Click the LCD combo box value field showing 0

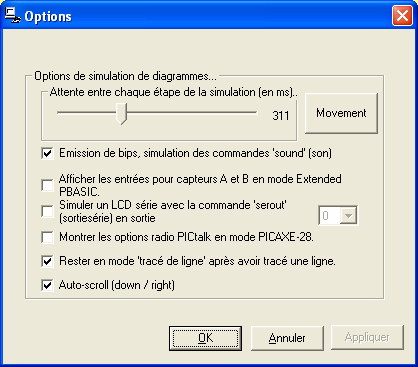click(x=330, y=216)
